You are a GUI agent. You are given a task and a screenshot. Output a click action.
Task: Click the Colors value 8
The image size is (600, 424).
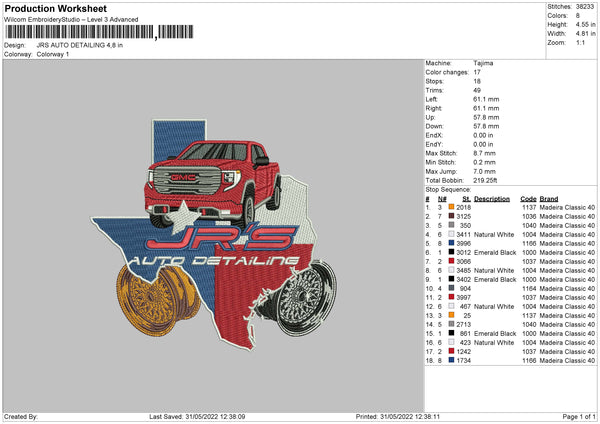coord(577,16)
